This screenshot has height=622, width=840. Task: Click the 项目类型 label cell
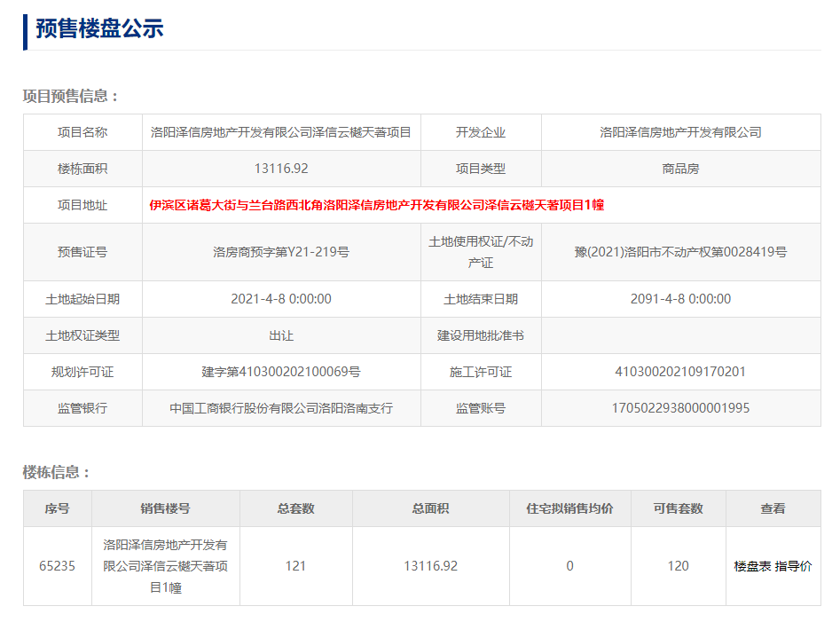[481, 169]
